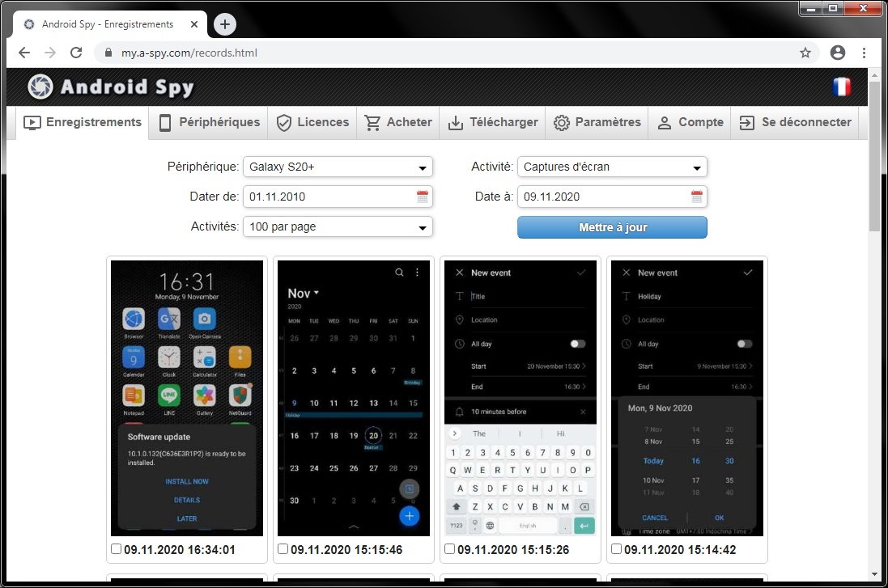The image size is (888, 588).
Task: Open the Licences tab
Action: pyautogui.click(x=312, y=122)
